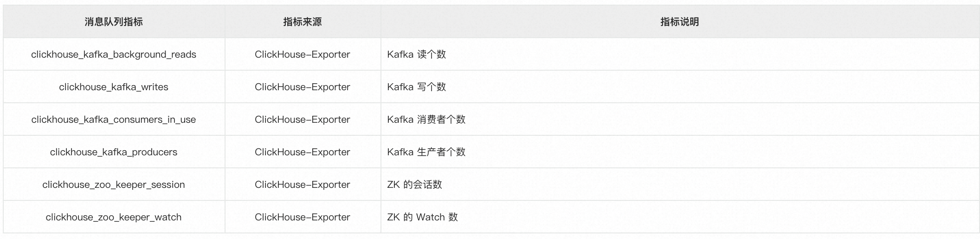Click ClickHouse-Exporter in the kafka_producers row
The image size is (980, 239).
(x=303, y=152)
